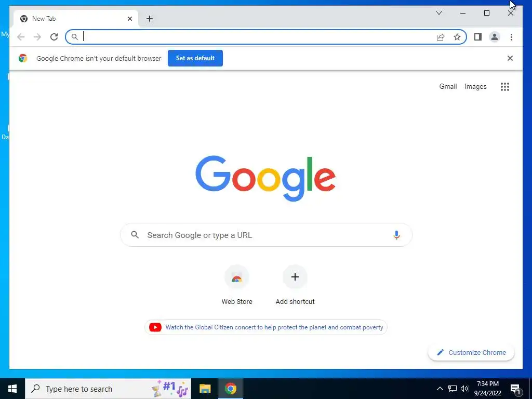Open the notification center icon

pyautogui.click(x=515, y=389)
